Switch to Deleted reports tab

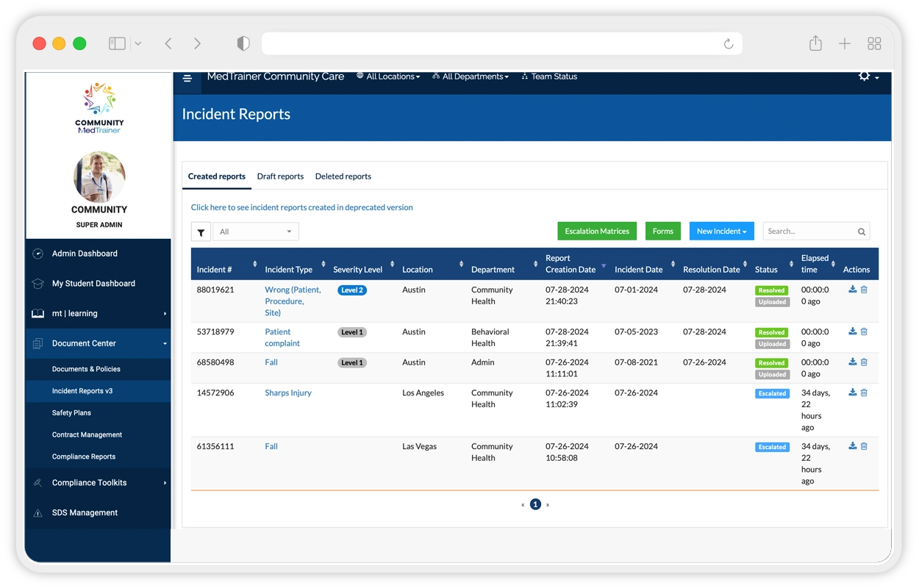(343, 176)
